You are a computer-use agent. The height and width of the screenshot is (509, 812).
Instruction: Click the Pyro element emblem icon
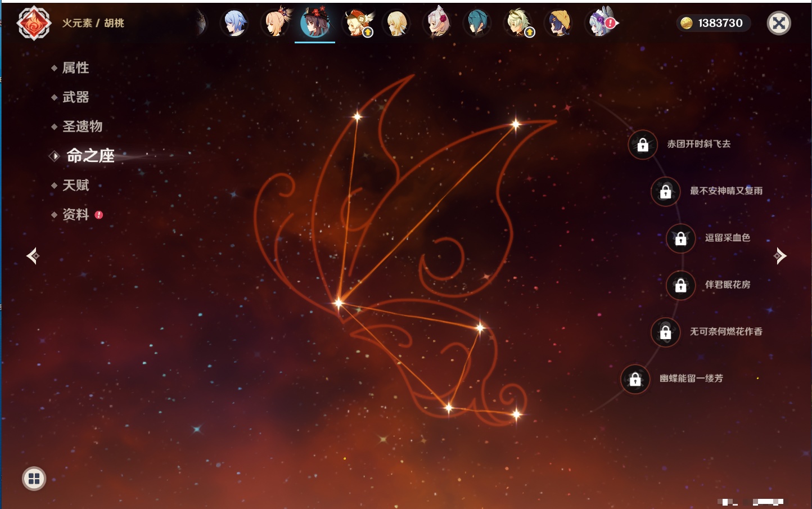coord(34,23)
